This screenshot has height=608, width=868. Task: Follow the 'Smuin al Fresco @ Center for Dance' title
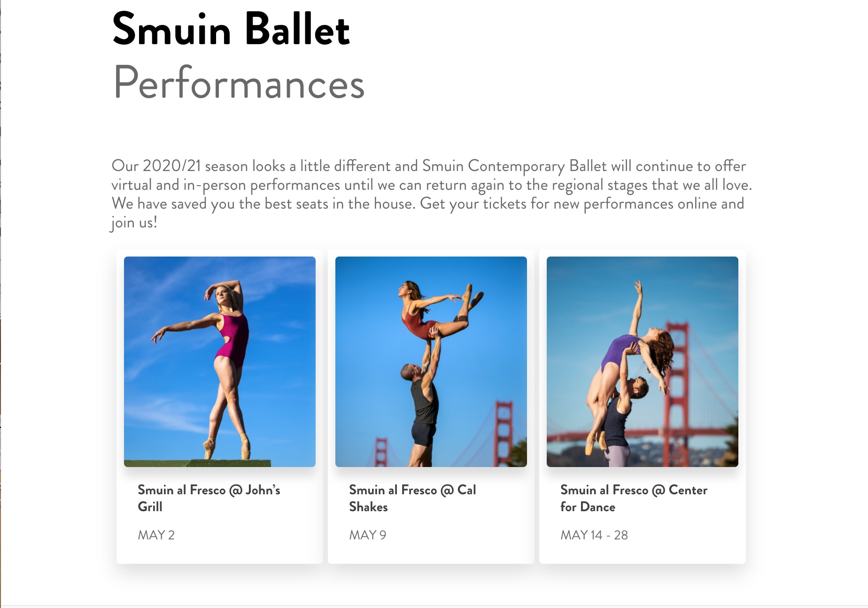634,499
